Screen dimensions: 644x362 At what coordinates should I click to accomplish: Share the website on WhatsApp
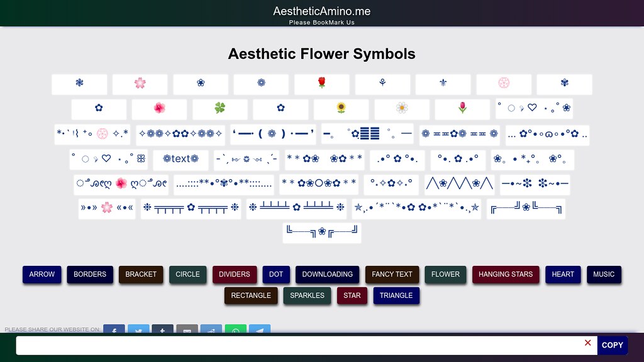pos(236,331)
